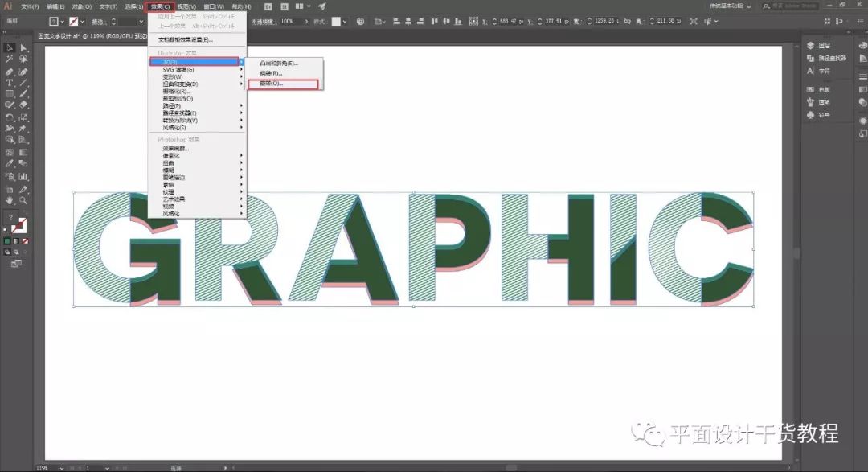This screenshot has height=472, width=868.
Task: Open the workspace switcher dropdown
Action: [x=730, y=6]
